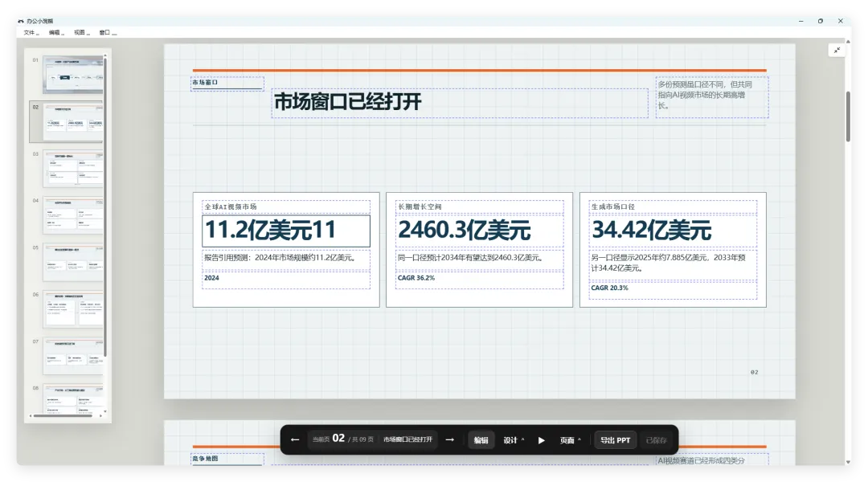Select slide 07 thumbnail
Image resolution: width=868 pixels, height=482 pixels.
pyautogui.click(x=72, y=357)
